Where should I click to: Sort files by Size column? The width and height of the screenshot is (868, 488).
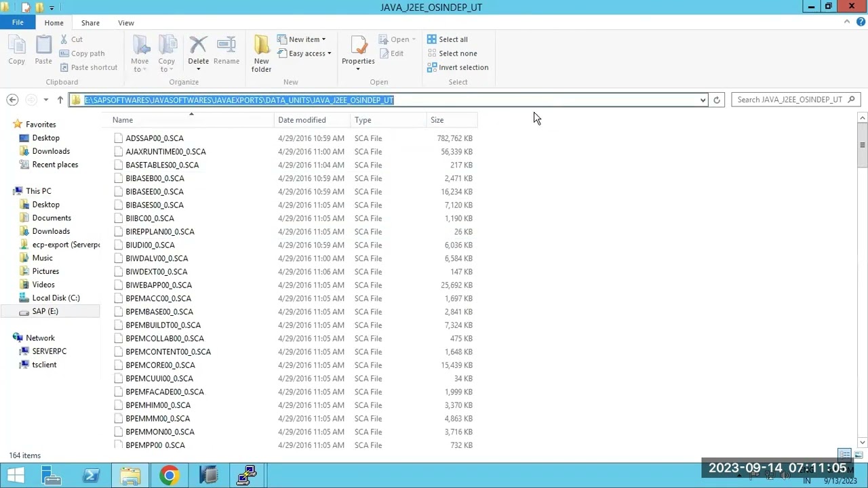click(452, 120)
